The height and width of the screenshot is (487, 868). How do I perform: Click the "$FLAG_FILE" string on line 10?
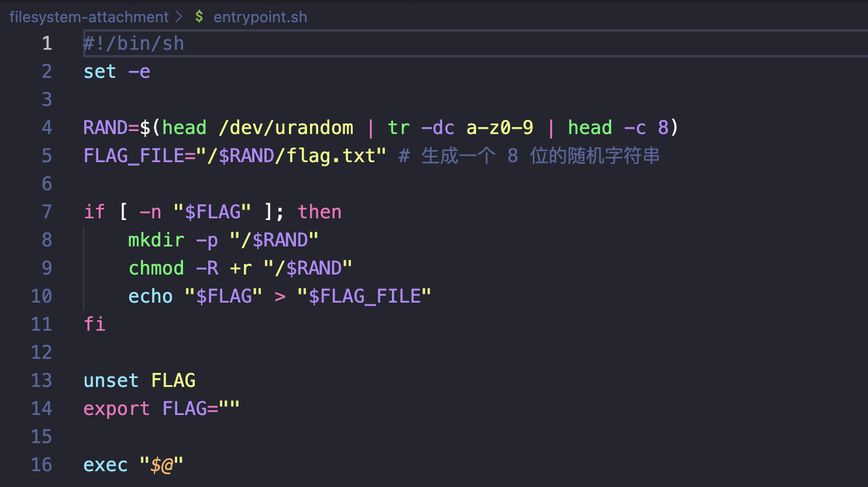click(x=364, y=296)
